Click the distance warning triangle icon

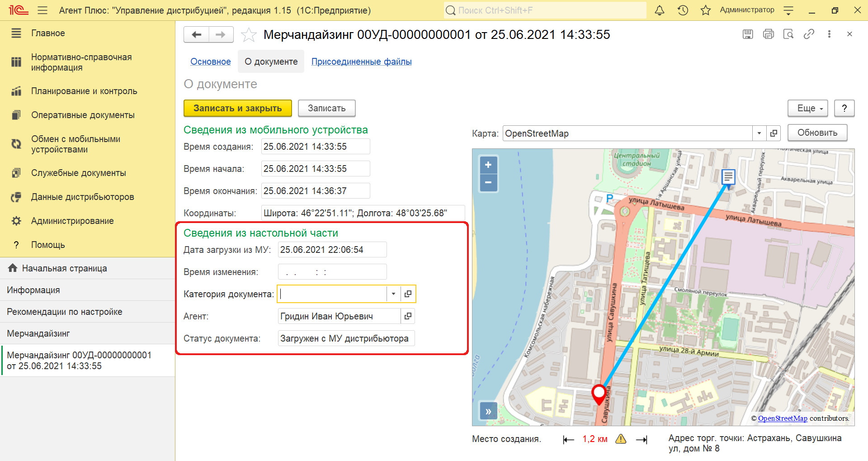pos(621,439)
